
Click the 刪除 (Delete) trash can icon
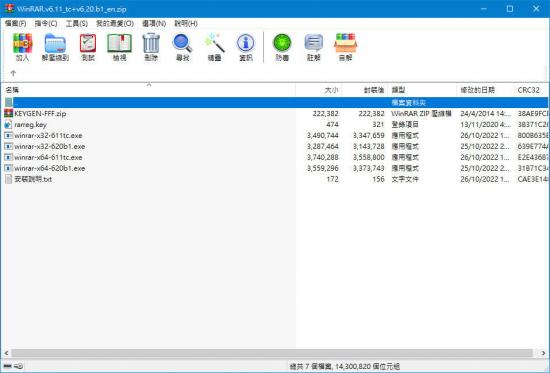[151, 43]
